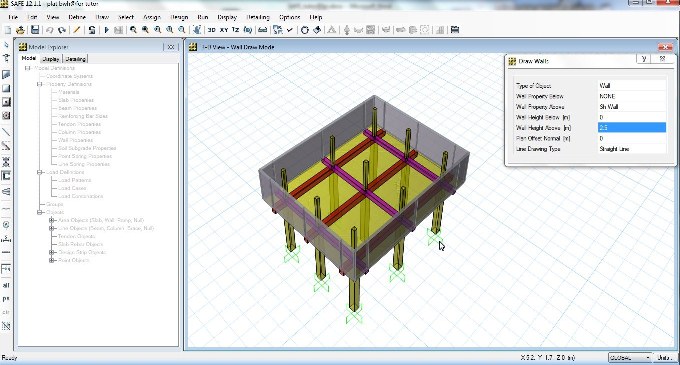The width and height of the screenshot is (680, 365).
Task: Click the Run Analysis play arrow icon
Action: [106, 30]
